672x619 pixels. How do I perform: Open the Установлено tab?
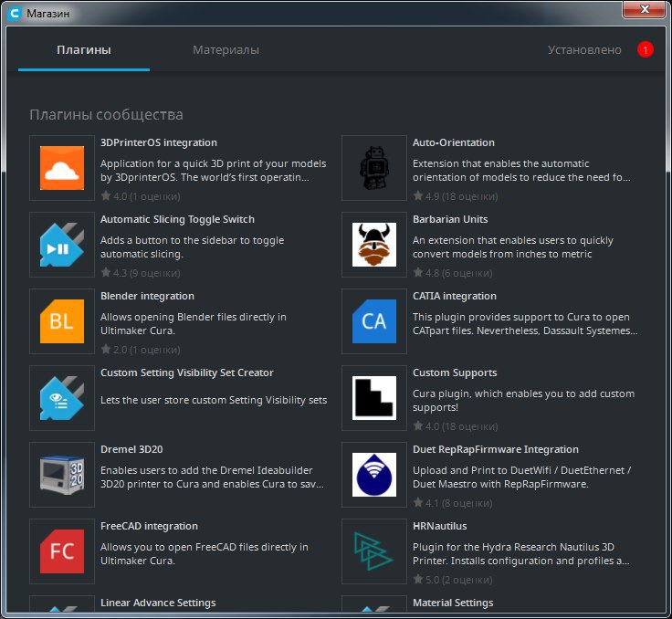click(x=584, y=50)
